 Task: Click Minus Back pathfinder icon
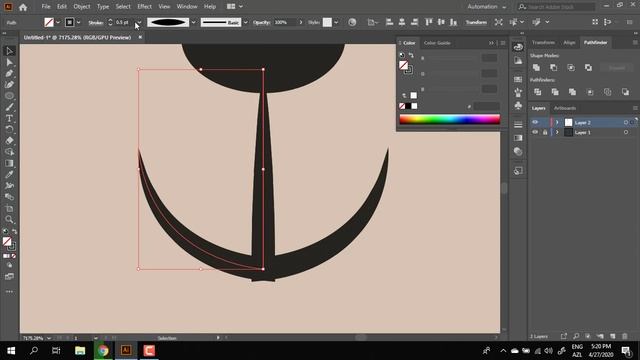click(625, 92)
